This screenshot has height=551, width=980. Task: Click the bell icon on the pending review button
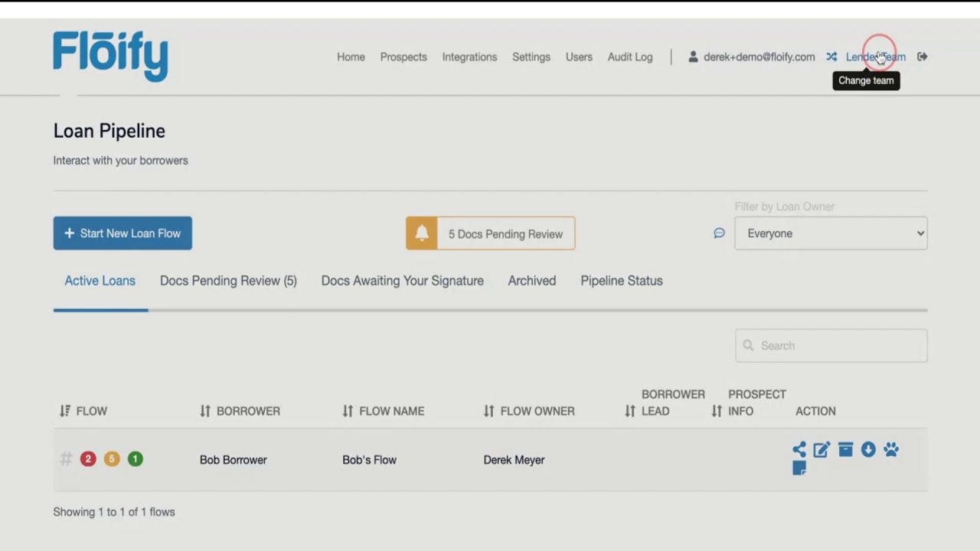click(x=422, y=233)
